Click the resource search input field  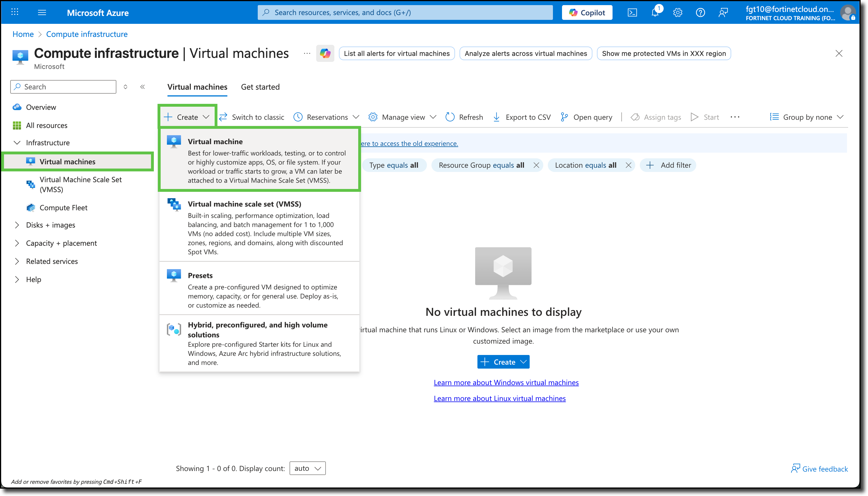pyautogui.click(x=405, y=12)
